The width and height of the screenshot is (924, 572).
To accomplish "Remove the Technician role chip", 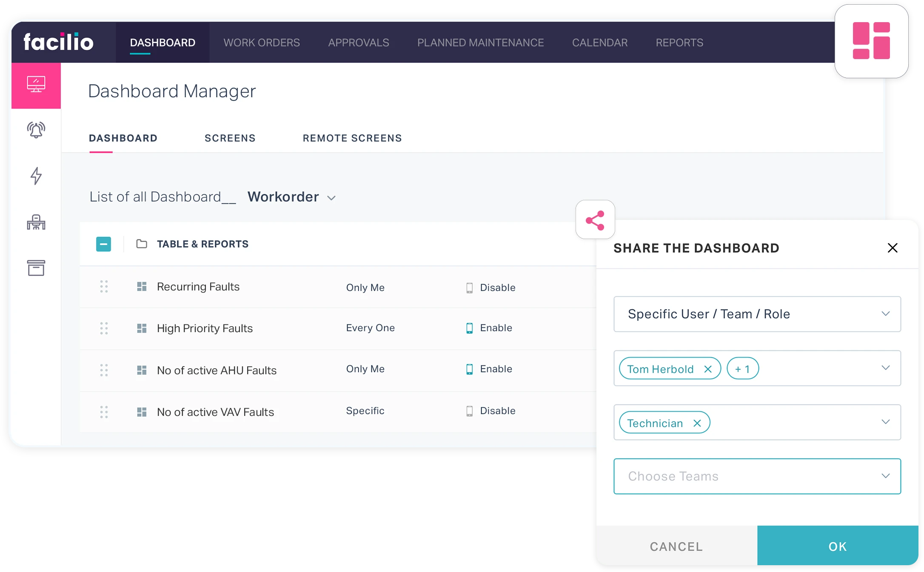I will (697, 423).
